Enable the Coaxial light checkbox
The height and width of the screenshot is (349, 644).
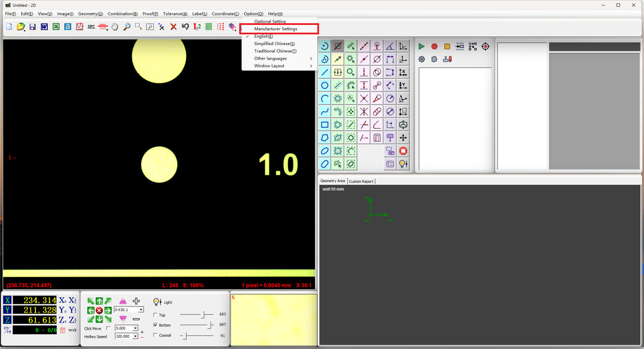click(x=155, y=335)
